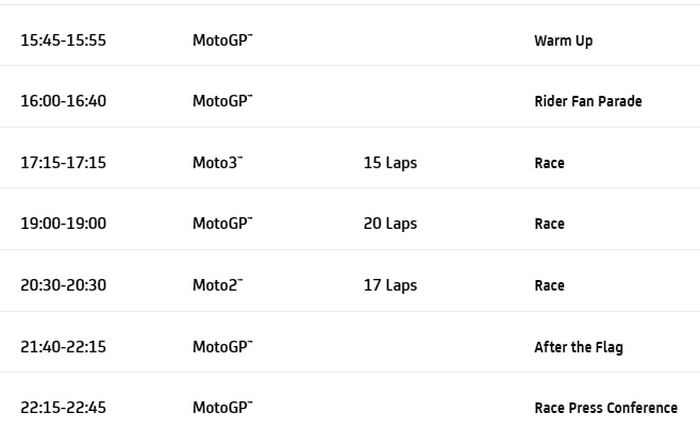Click Race in the 20 Laps row
This screenshot has width=700, height=445.
coord(549,224)
